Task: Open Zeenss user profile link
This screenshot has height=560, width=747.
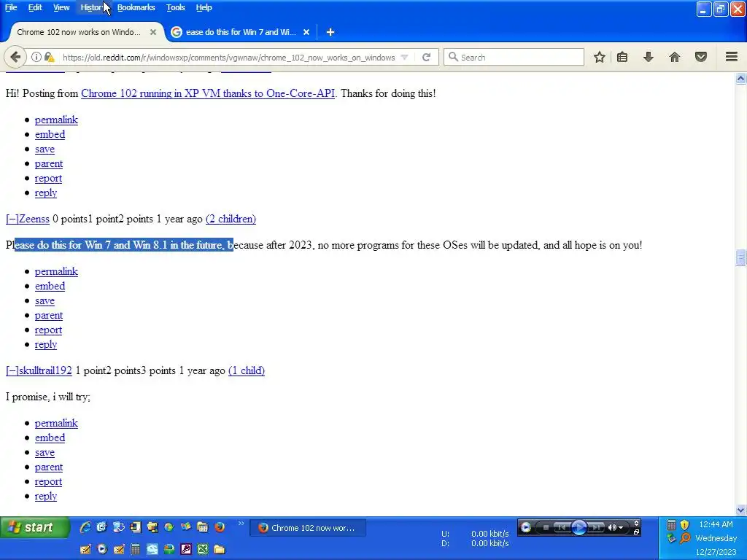Action: (x=34, y=219)
